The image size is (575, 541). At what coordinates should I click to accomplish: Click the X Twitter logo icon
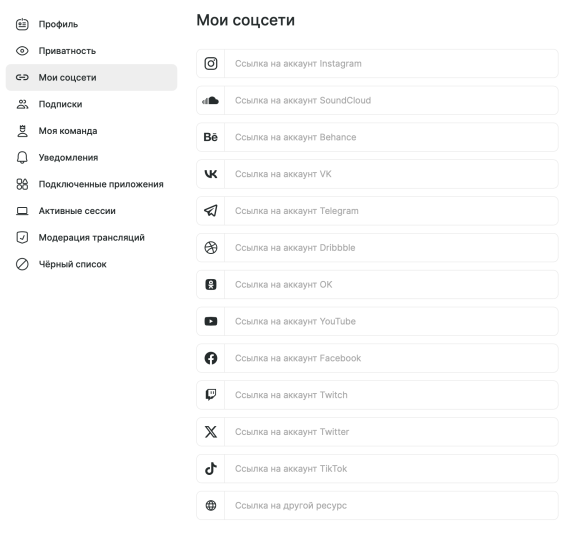(x=210, y=432)
